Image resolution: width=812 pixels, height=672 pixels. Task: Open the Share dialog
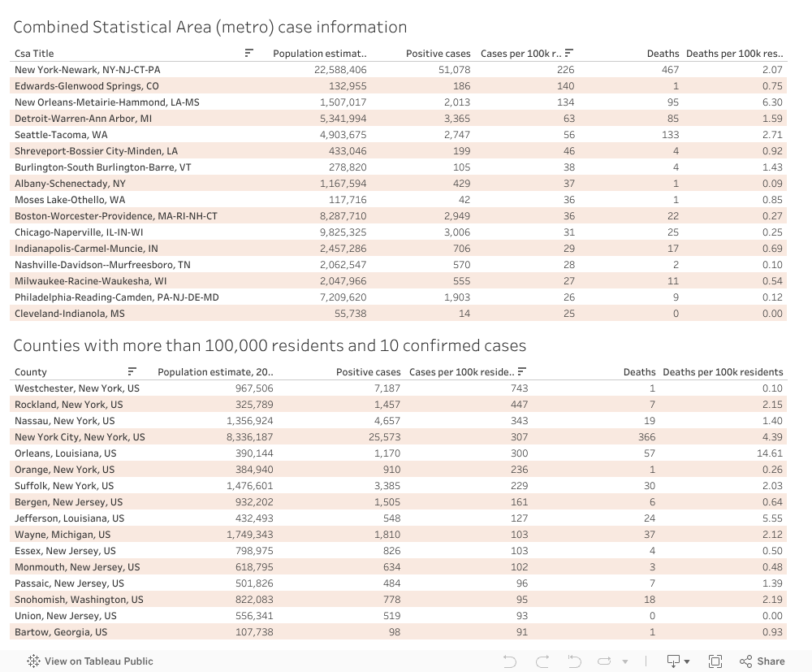coord(762,661)
